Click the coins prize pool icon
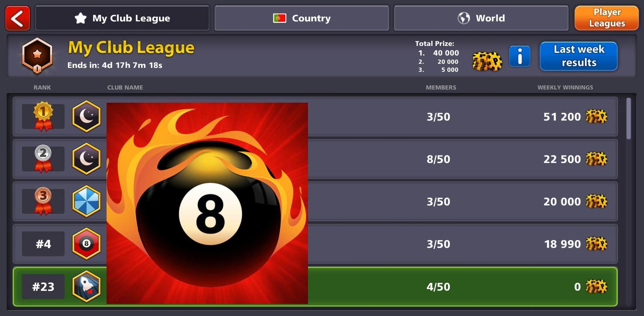The image size is (644, 316). 486,58
